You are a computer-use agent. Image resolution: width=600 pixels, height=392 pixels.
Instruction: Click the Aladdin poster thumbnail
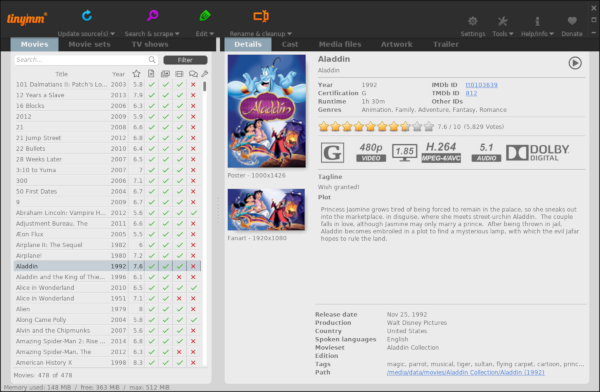(267, 111)
